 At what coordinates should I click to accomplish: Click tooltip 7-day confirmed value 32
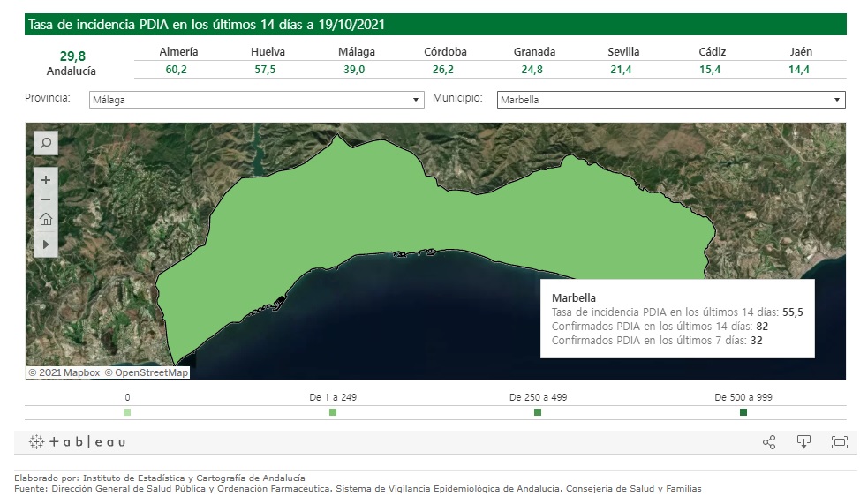tap(757, 341)
